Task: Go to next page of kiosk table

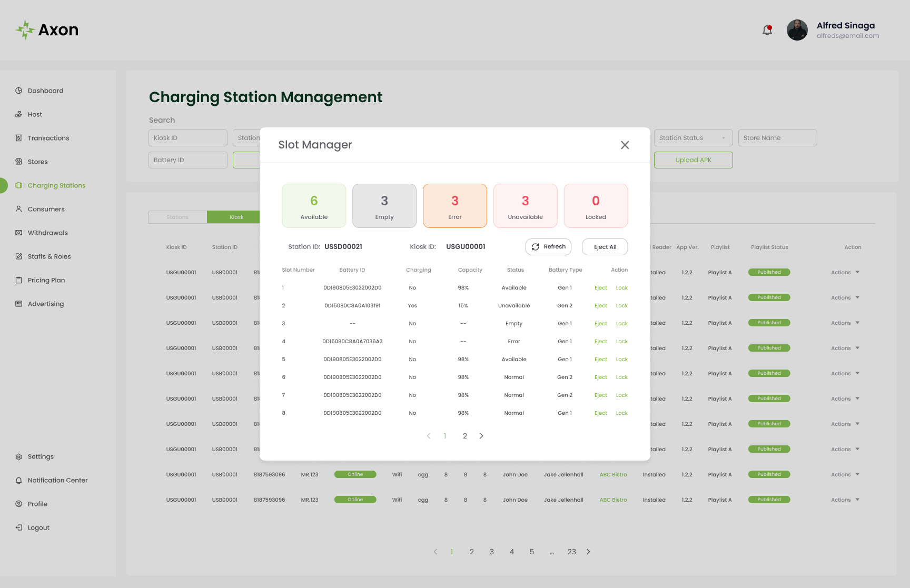Action: tap(588, 552)
